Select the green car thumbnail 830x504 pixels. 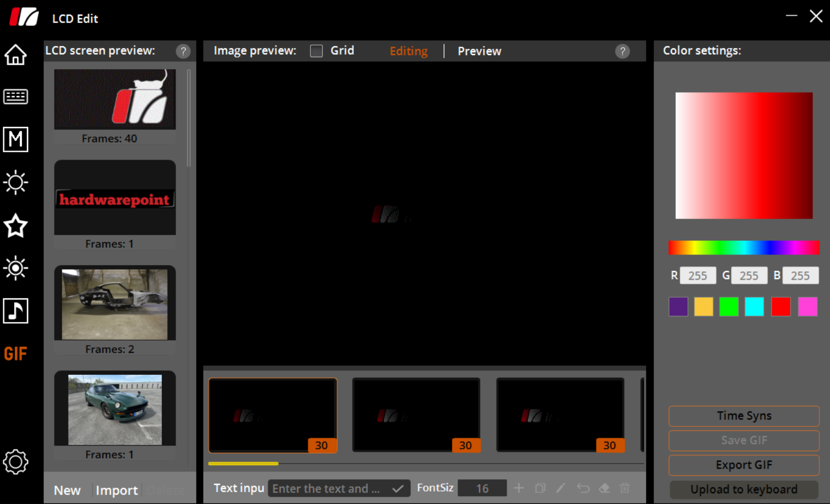(x=115, y=408)
